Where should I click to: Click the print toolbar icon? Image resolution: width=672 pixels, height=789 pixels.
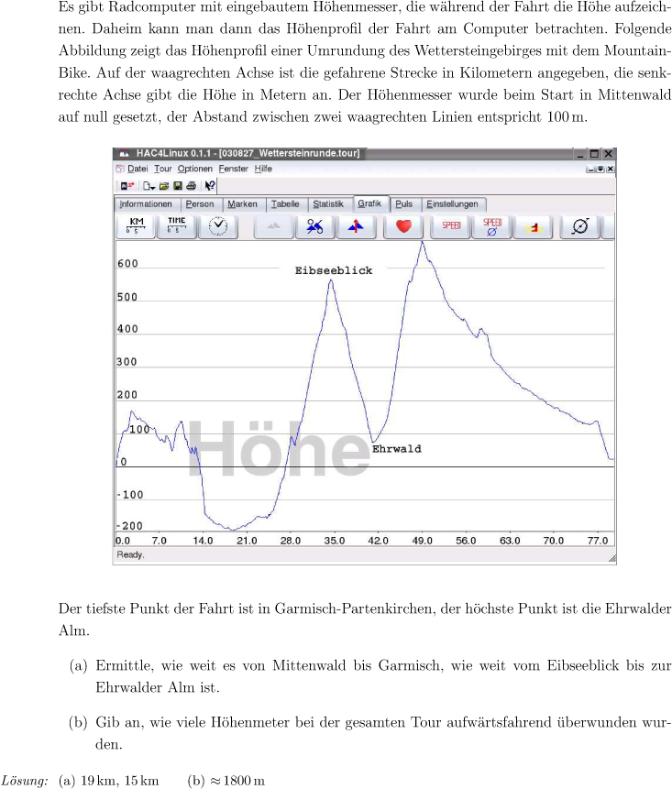tap(192, 186)
